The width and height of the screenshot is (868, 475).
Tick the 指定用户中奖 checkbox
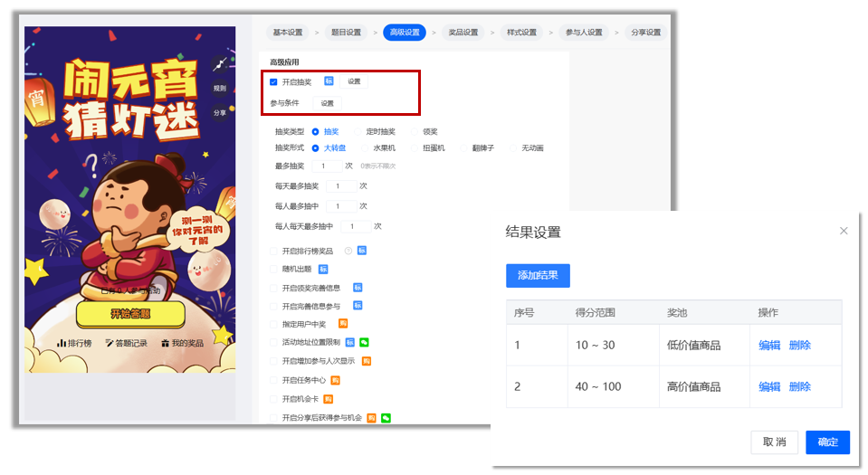point(273,325)
